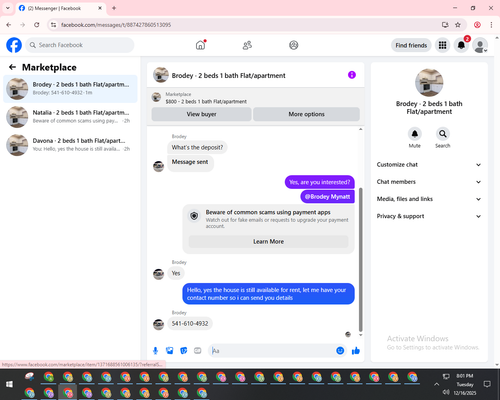Viewport: 500px width, 400px height.
Task: Expand Chat members section
Action: point(429,182)
